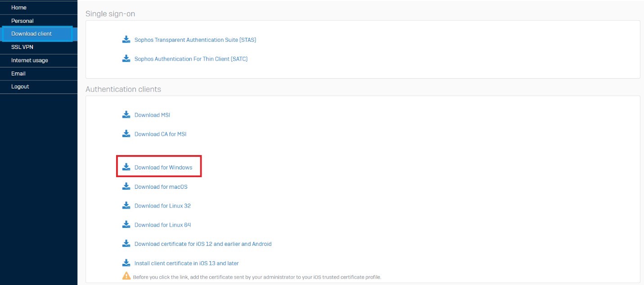This screenshot has width=644, height=285.
Task: Open Internet usage sidebar item
Action: (39, 60)
